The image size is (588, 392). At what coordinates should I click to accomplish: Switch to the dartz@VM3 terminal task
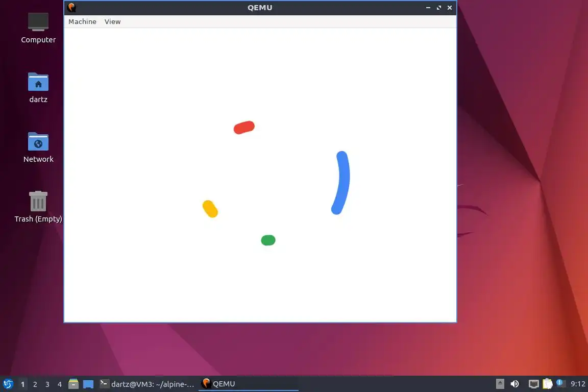pos(148,384)
